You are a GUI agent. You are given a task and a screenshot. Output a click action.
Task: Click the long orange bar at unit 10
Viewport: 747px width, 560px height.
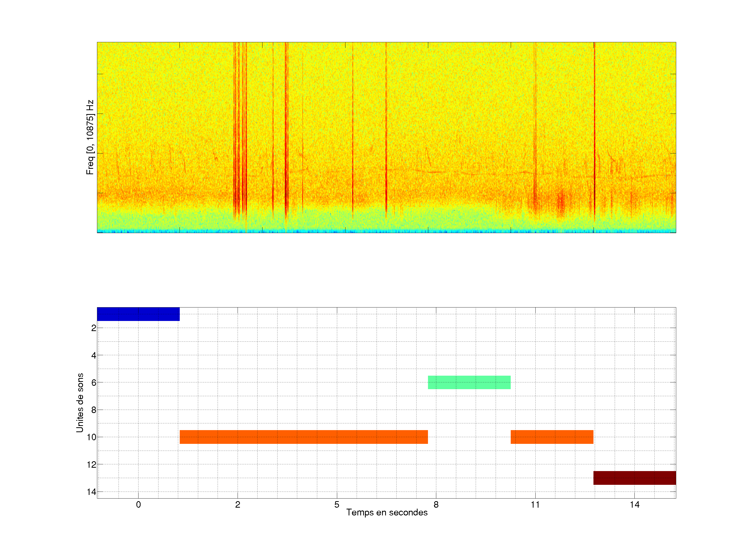[303, 437]
